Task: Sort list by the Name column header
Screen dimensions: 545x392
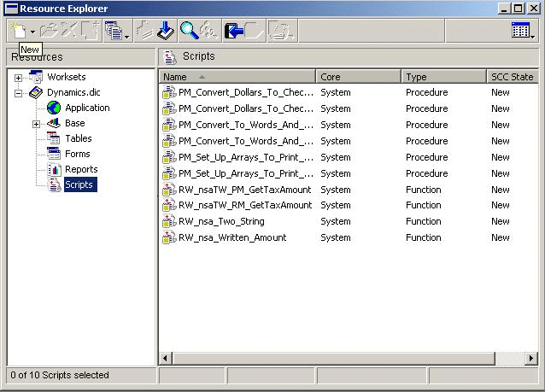Action: click(237, 77)
